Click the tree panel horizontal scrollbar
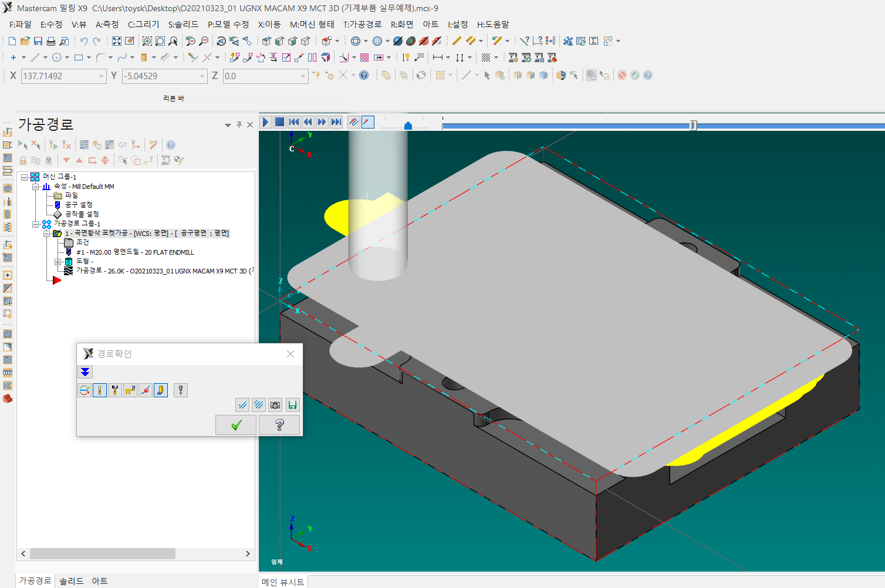 pos(103,553)
